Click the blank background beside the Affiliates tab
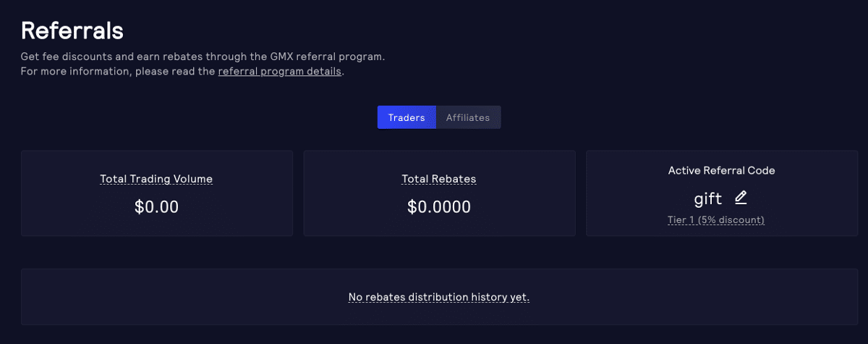868x344 pixels. point(615,117)
